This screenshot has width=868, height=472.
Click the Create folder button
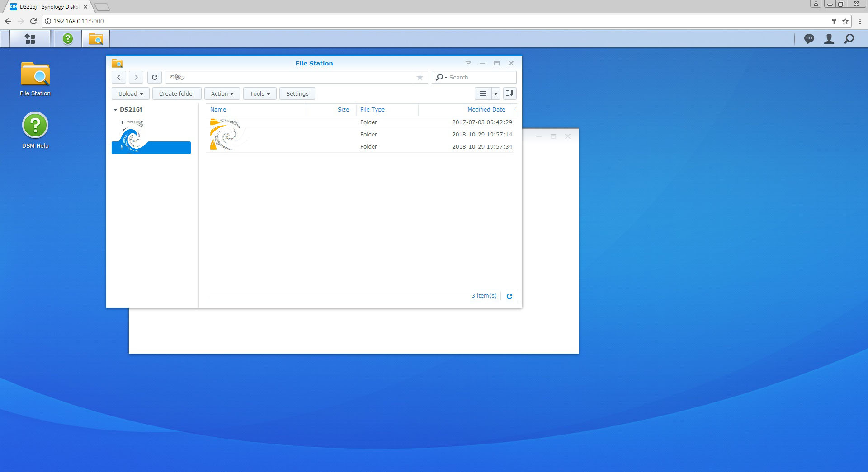[x=177, y=93]
